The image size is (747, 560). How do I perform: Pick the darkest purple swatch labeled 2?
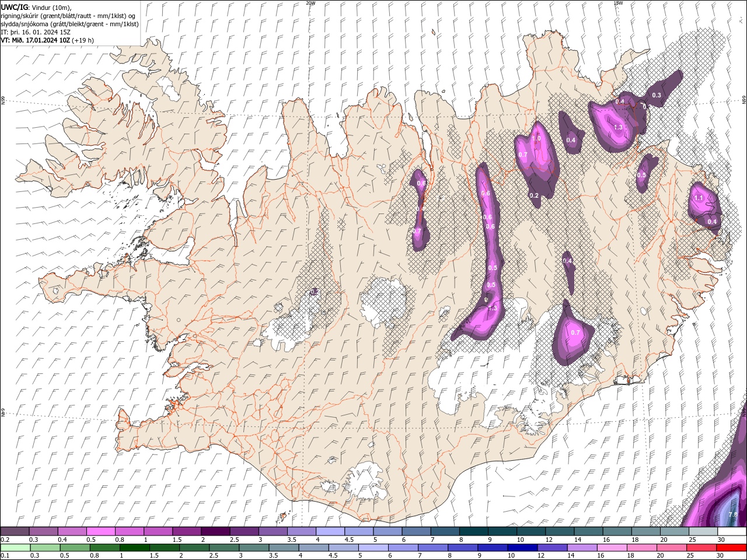pos(215,531)
